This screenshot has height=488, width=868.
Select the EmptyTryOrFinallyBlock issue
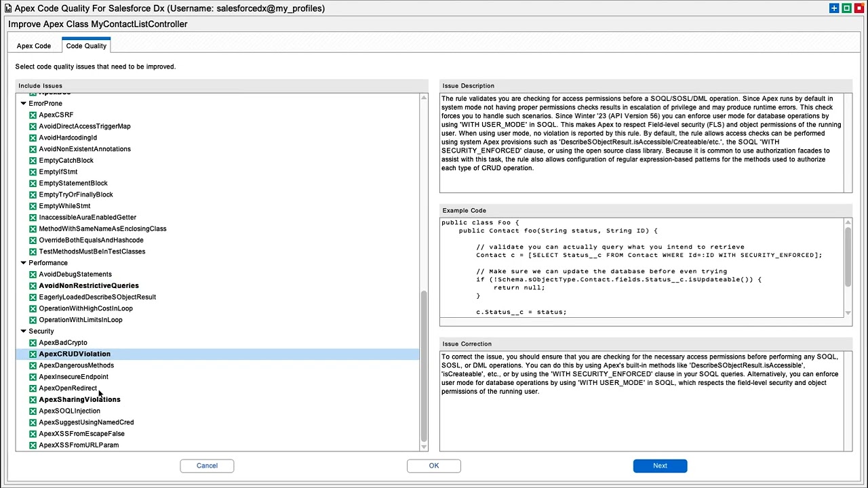76,195
